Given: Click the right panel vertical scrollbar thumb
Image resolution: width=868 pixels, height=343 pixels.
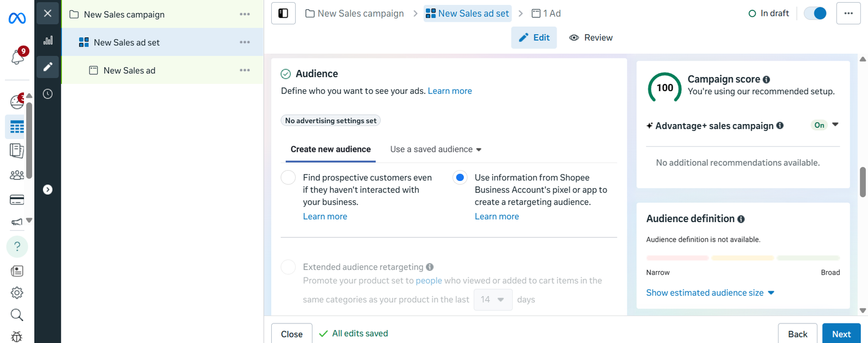Looking at the screenshot, I should click(863, 182).
